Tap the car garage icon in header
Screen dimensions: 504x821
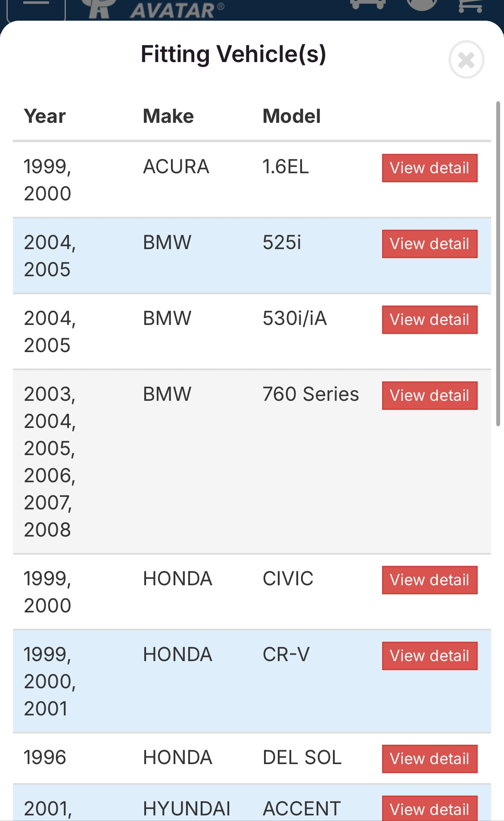(x=367, y=4)
